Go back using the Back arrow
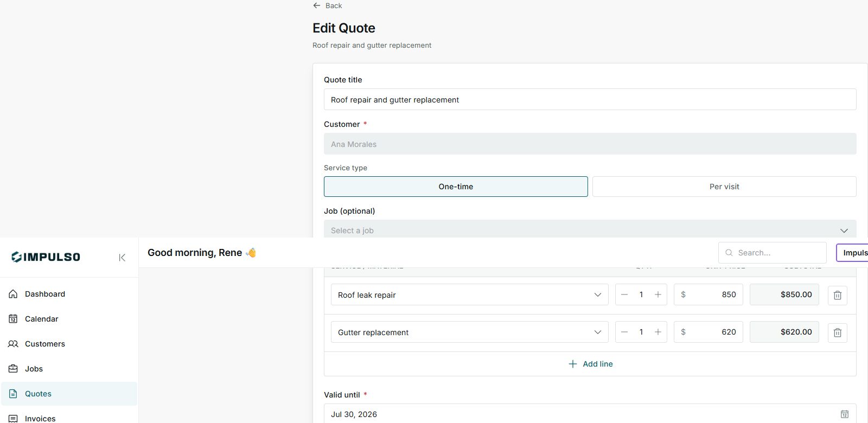The width and height of the screenshot is (868, 423). coord(327,5)
